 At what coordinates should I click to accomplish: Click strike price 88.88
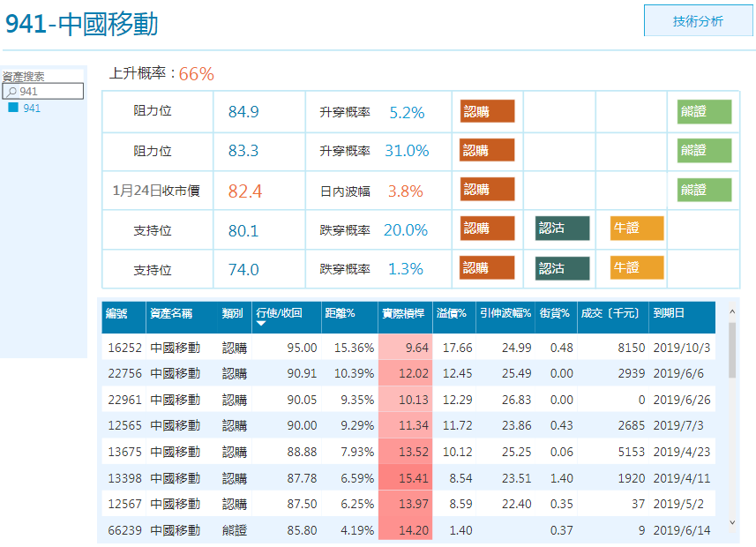pyautogui.click(x=302, y=452)
